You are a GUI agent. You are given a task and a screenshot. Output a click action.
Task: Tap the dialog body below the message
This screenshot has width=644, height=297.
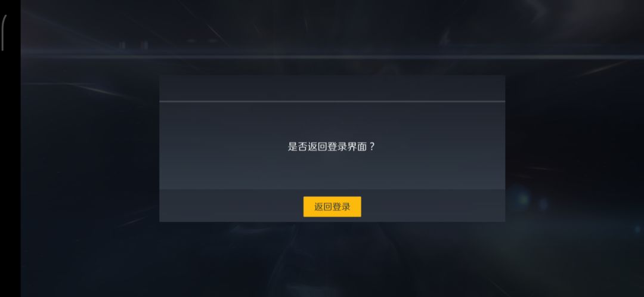tap(332, 171)
